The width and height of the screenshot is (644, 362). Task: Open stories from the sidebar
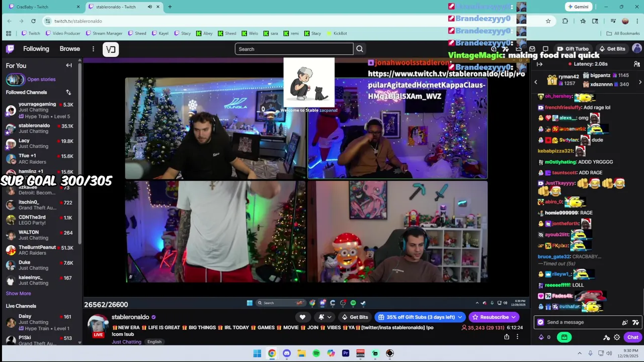(41, 79)
